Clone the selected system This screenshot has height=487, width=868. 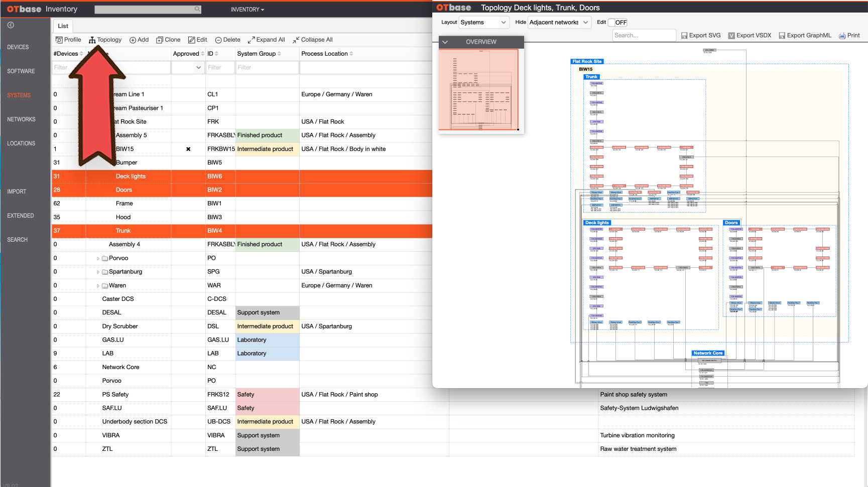click(x=168, y=40)
